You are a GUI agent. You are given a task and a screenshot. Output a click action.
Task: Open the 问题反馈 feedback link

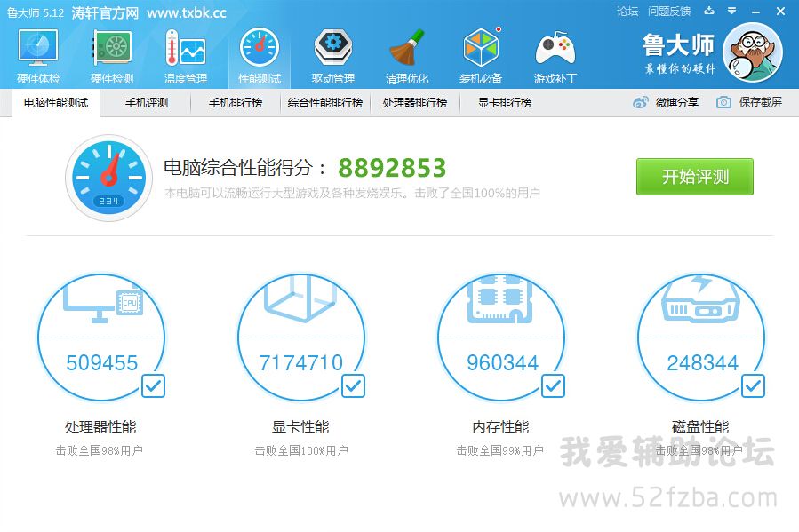[x=669, y=12]
